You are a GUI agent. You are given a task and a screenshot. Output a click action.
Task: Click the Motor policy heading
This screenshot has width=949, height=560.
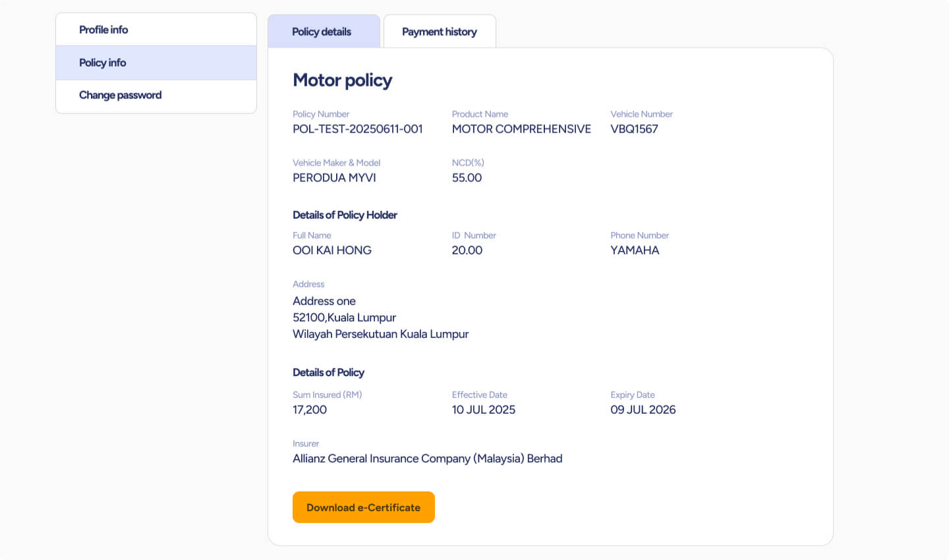click(342, 80)
